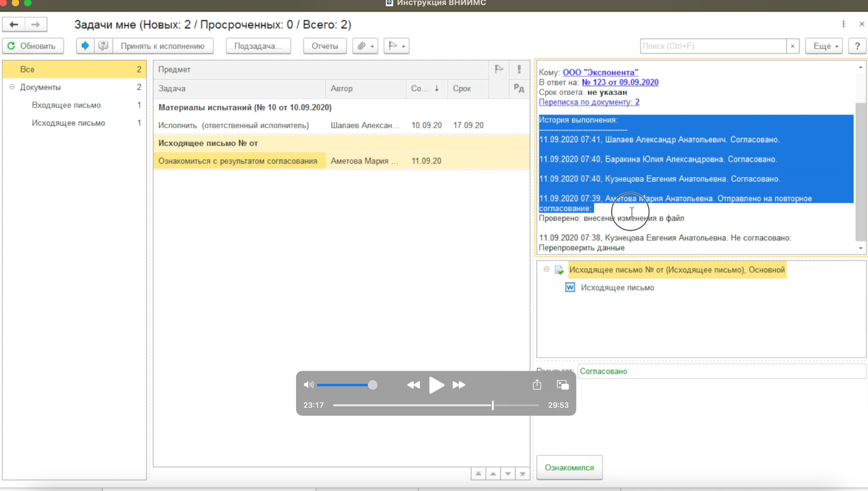868x491 pixels.
Task: Open the Переписка по документу: 2 link
Action: [589, 102]
